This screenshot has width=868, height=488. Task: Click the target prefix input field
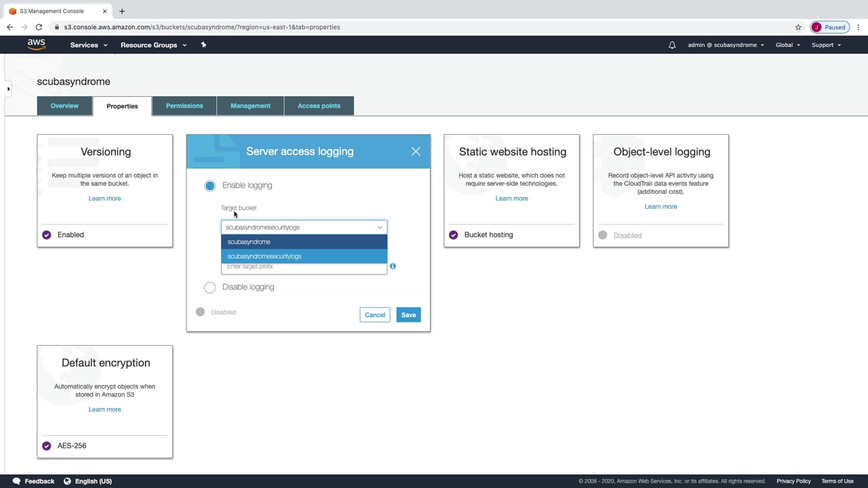(304, 266)
